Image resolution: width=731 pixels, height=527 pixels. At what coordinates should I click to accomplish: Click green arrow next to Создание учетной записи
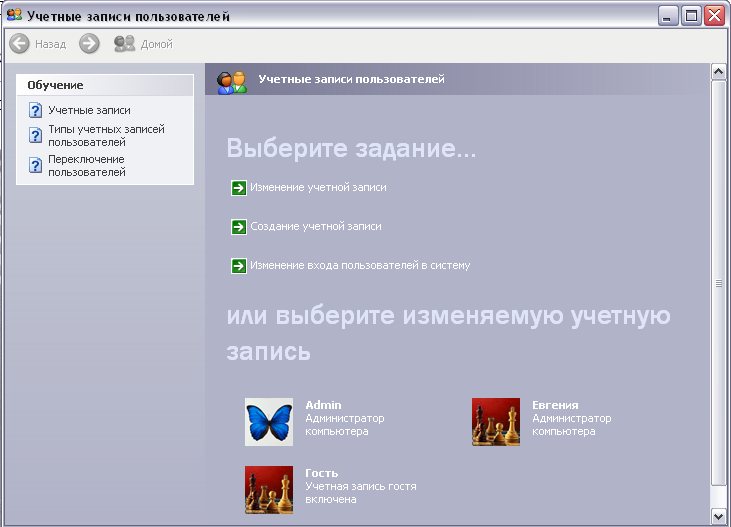[239, 227]
